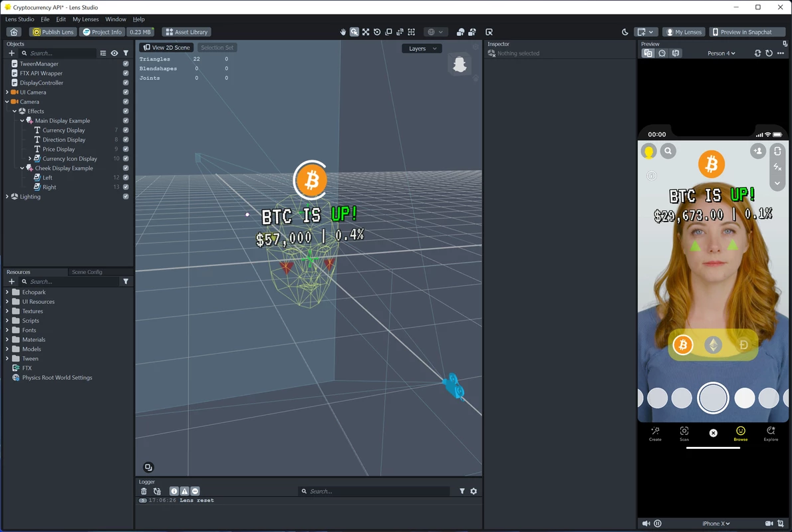
Task: Open the Person 4 preview source dropdown
Action: [x=722, y=53]
